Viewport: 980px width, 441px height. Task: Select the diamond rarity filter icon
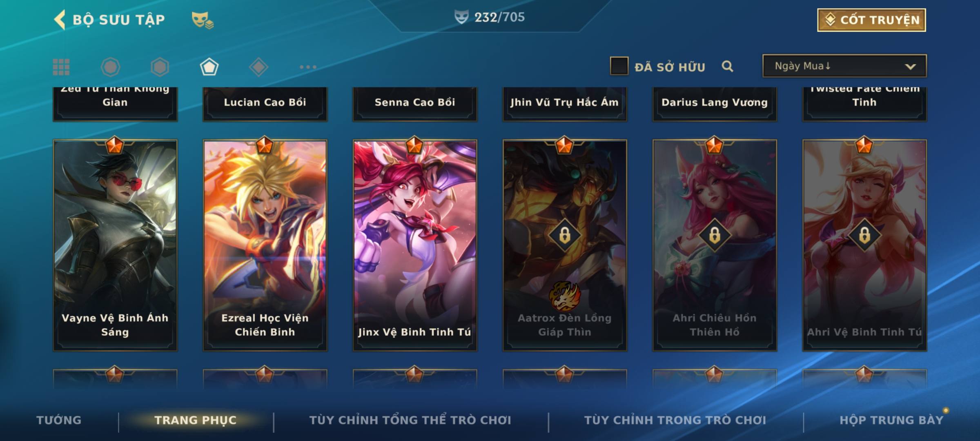pos(258,67)
